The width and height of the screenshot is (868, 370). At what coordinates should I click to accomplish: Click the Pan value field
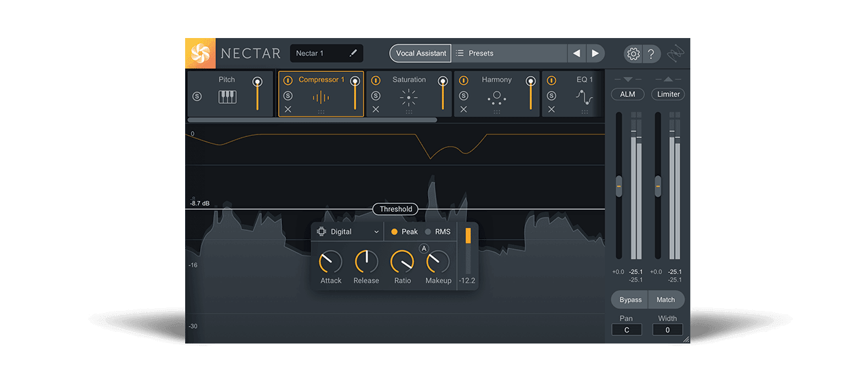tap(627, 330)
